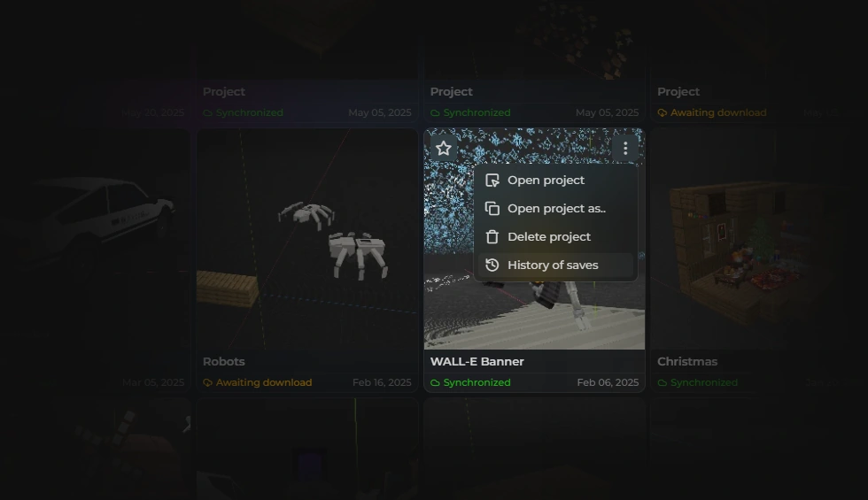The height and width of the screenshot is (500, 868).
Task: Click the white car project thumbnail
Action: pos(96,239)
